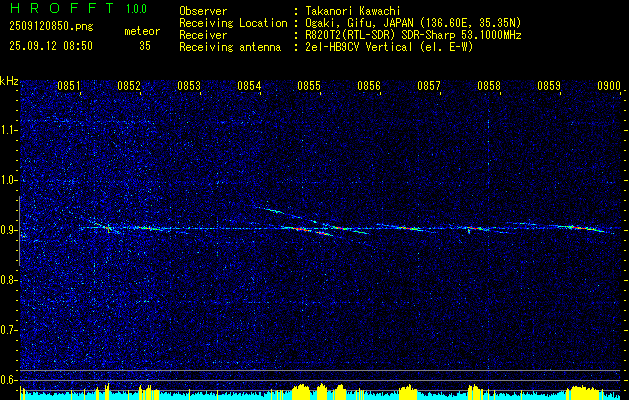Click the 0854 time marker
629x400 pixels.
pyautogui.click(x=249, y=86)
